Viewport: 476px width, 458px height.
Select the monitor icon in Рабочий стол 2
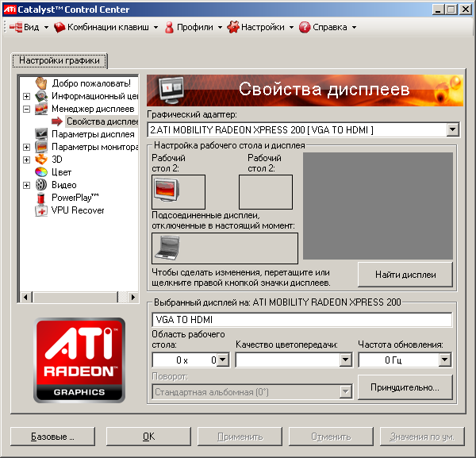[167, 190]
